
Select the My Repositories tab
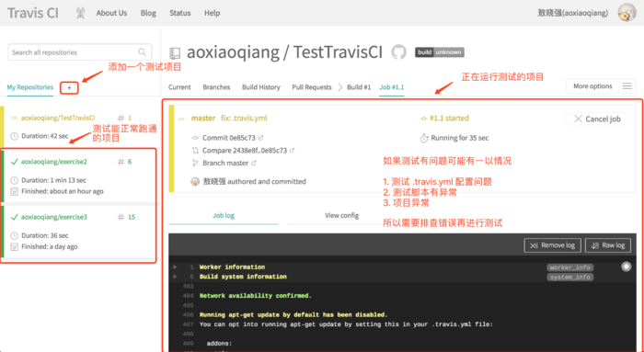tap(30, 87)
